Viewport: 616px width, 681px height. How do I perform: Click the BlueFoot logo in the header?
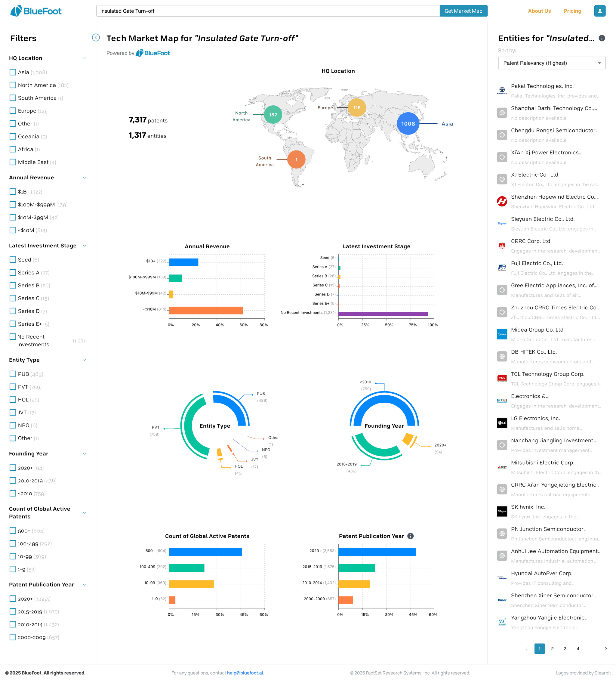tap(36, 11)
